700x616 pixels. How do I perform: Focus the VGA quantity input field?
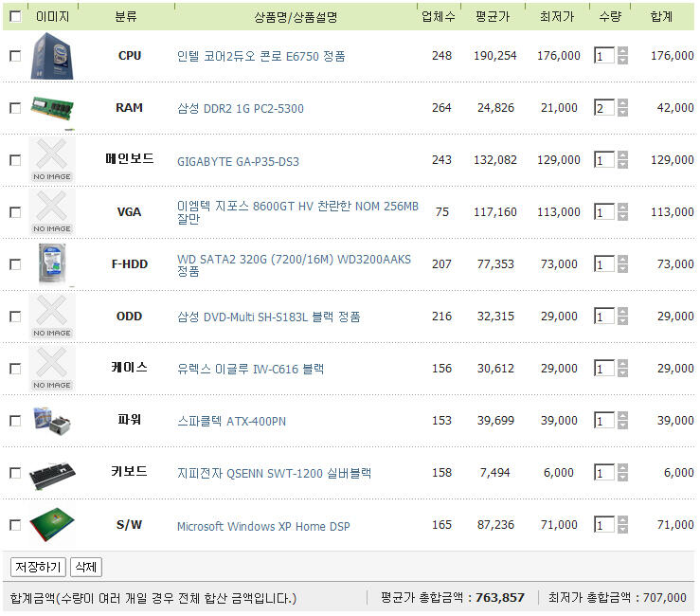coord(604,212)
